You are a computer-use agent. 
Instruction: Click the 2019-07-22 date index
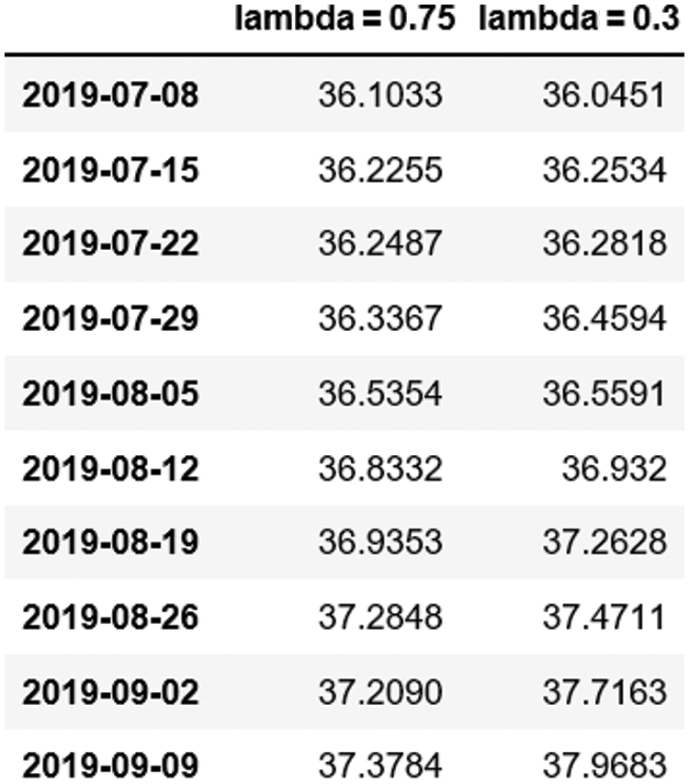[110, 244]
